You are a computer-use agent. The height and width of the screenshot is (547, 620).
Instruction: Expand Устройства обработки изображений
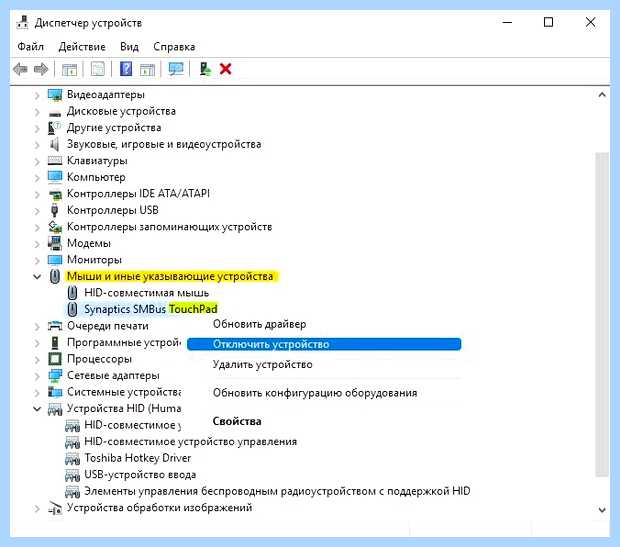37,508
